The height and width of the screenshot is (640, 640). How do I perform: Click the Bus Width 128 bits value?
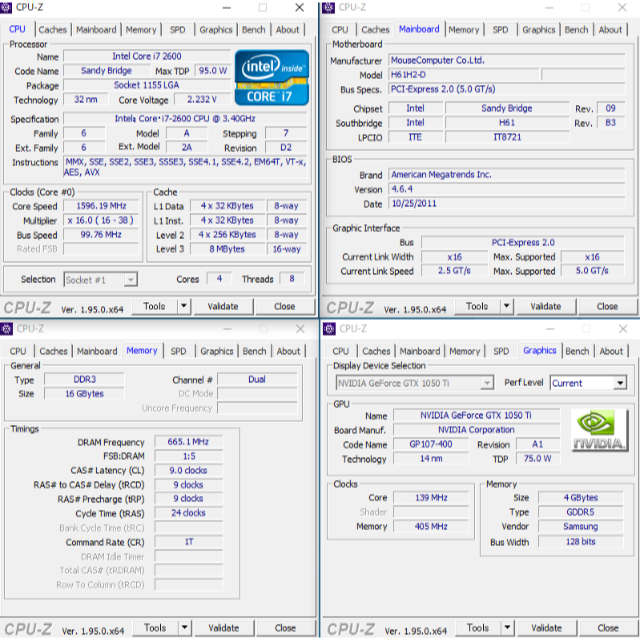coord(580,542)
